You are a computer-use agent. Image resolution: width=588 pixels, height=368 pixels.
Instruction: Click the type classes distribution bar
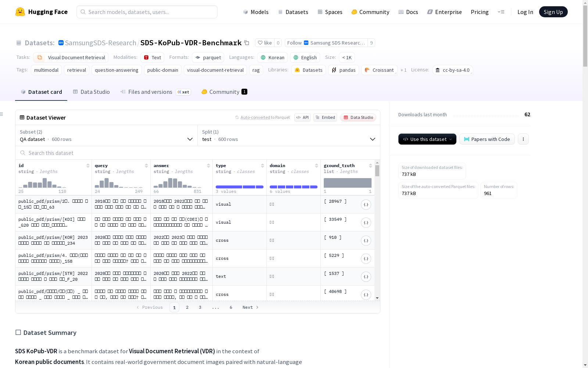tap(240, 187)
